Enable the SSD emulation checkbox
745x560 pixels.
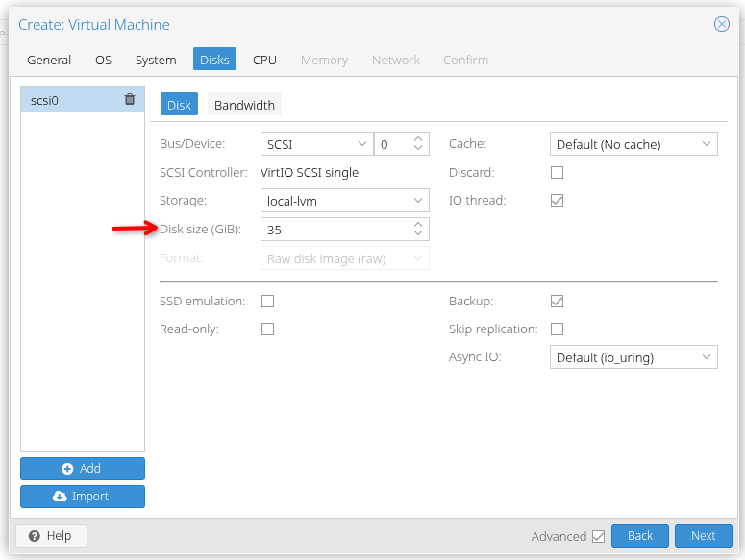coord(267,301)
